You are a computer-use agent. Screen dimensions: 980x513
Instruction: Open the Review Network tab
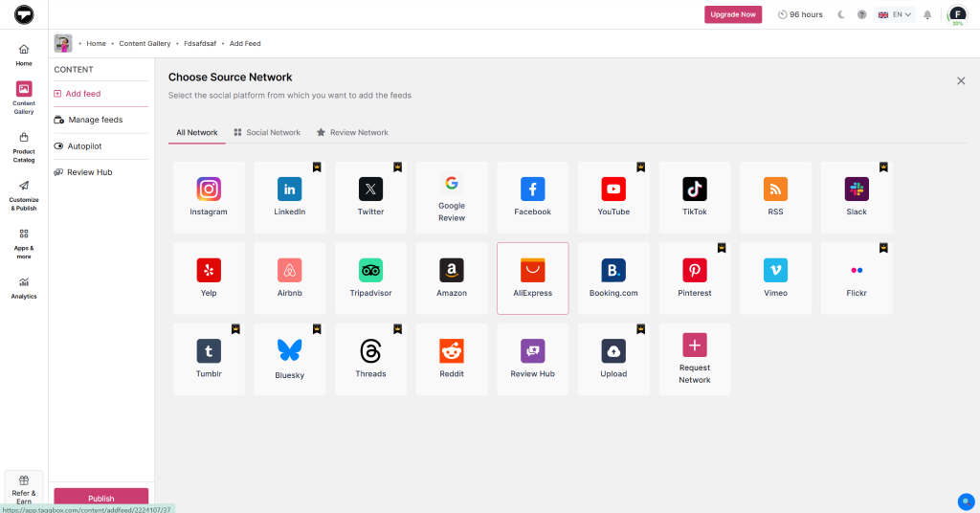point(352,132)
